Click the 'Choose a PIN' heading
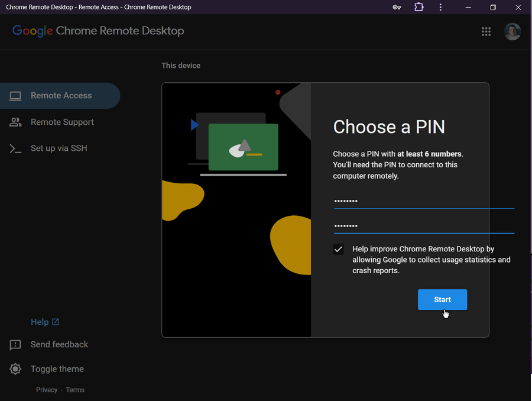 coord(389,127)
